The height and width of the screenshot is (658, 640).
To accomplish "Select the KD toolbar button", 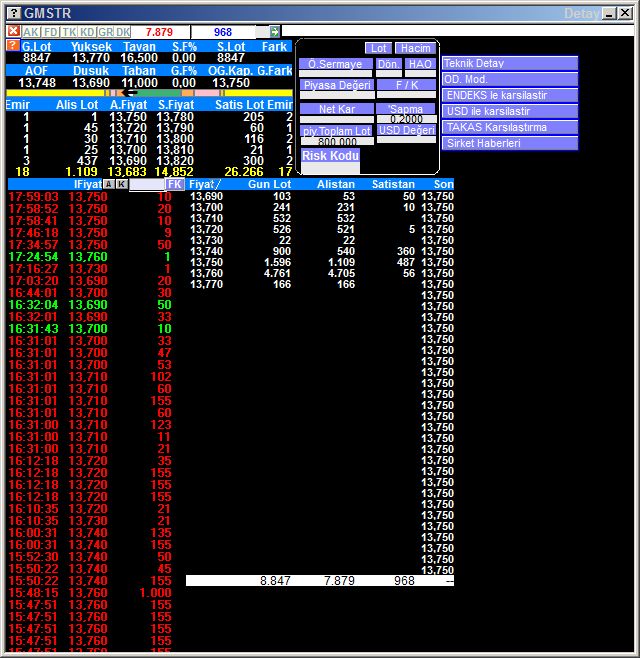I will (87, 32).
